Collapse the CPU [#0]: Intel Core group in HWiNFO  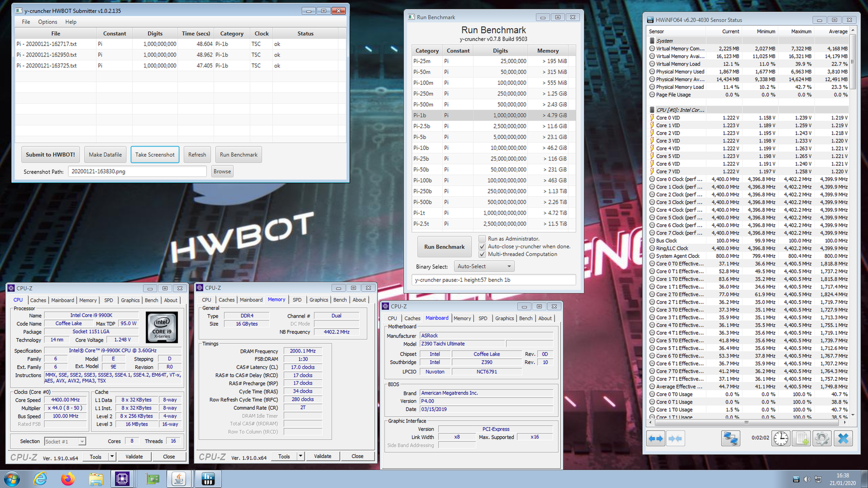(652, 110)
